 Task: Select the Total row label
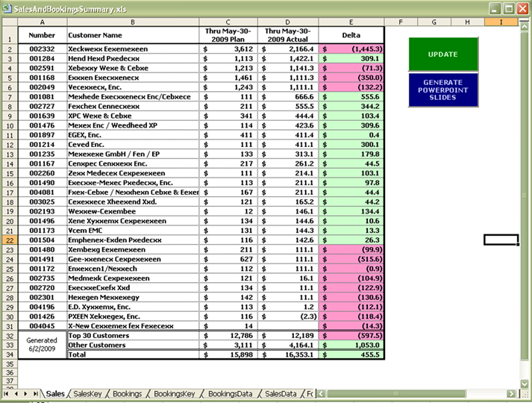[x=133, y=354]
